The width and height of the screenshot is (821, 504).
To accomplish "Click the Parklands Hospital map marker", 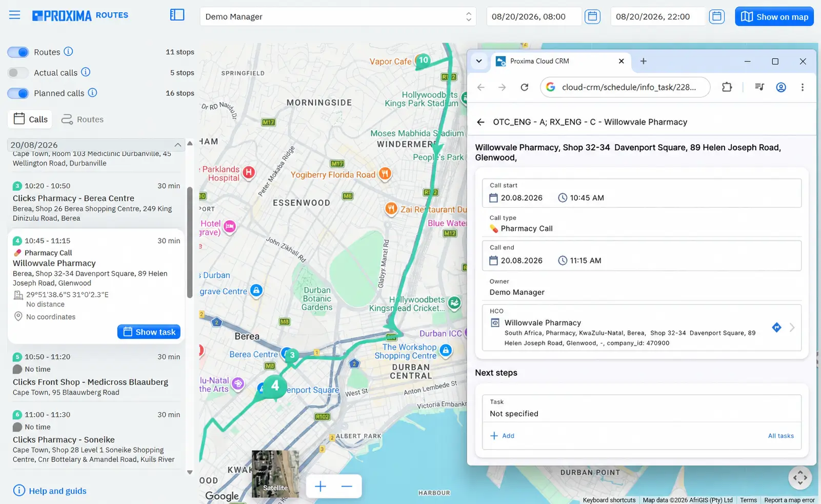I will click(x=249, y=172).
